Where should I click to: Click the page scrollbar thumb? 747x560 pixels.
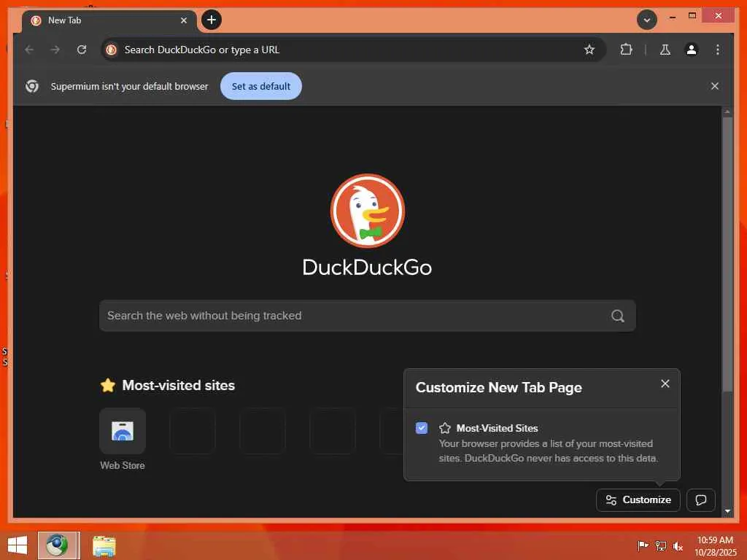point(727,254)
